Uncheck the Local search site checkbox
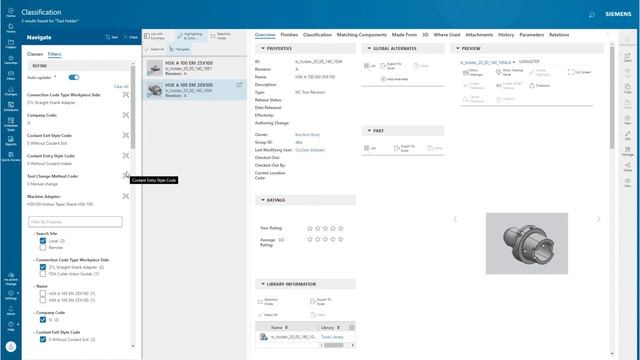 (x=43, y=241)
